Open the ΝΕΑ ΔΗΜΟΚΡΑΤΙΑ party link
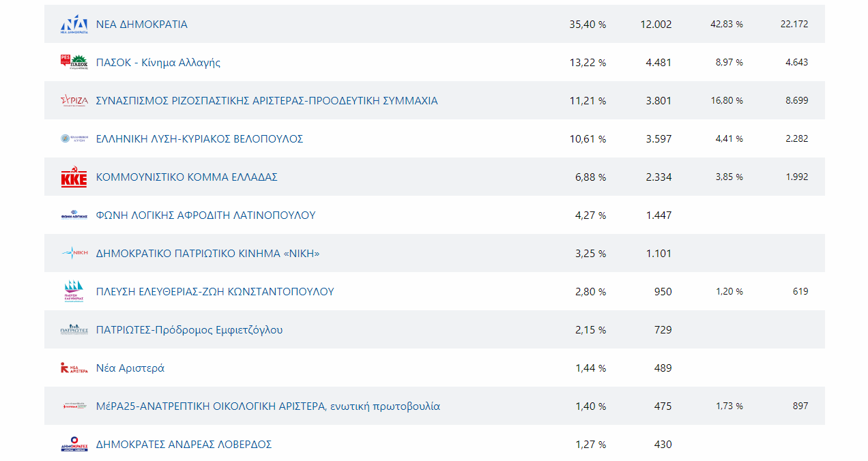The height and width of the screenshot is (461, 868). coord(142,24)
